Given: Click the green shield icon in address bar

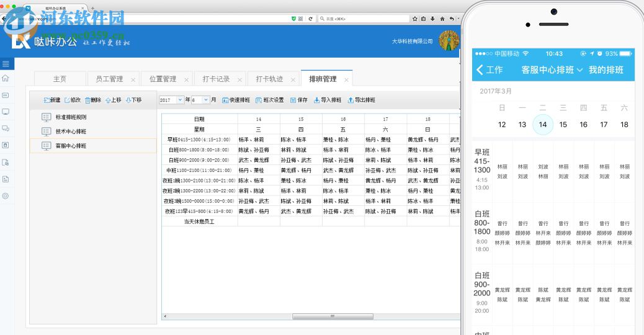Looking at the screenshot, I should click(x=293, y=19).
